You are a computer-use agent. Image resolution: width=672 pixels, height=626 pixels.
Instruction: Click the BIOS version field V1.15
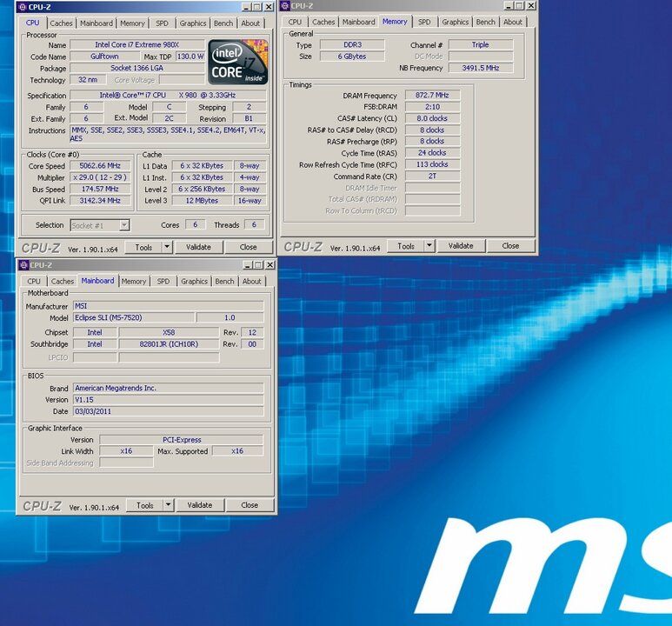click(x=169, y=400)
